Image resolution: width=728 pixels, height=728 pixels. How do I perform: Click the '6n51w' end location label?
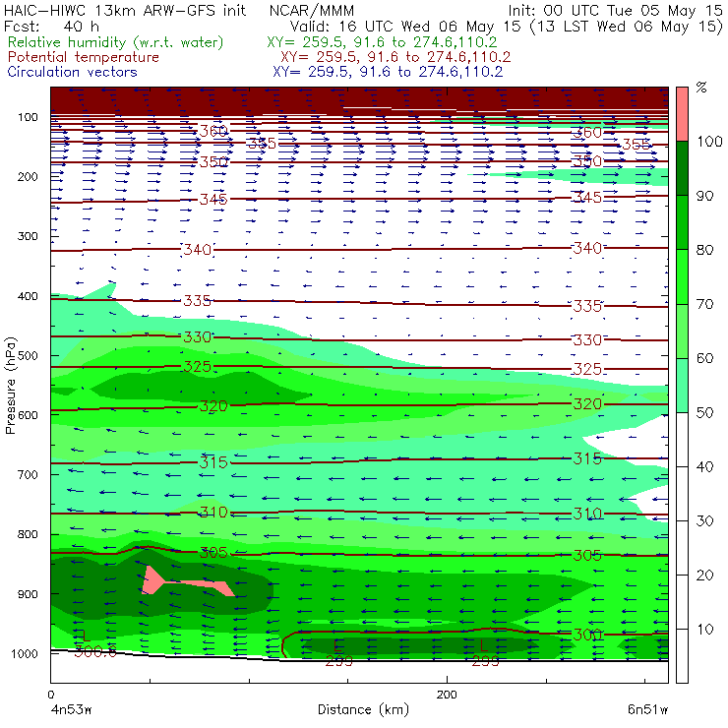click(648, 710)
